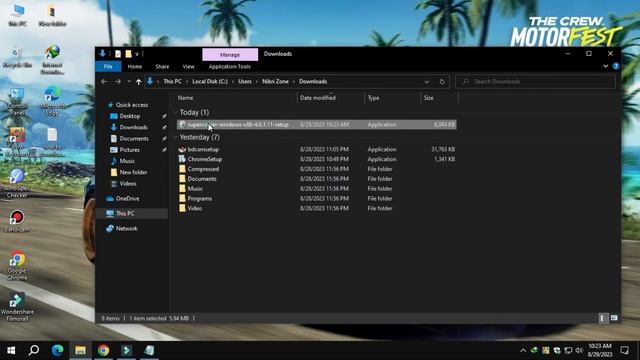640x360 pixels.
Task: Open Desktop in the navigation pane
Action: pyautogui.click(x=130, y=116)
